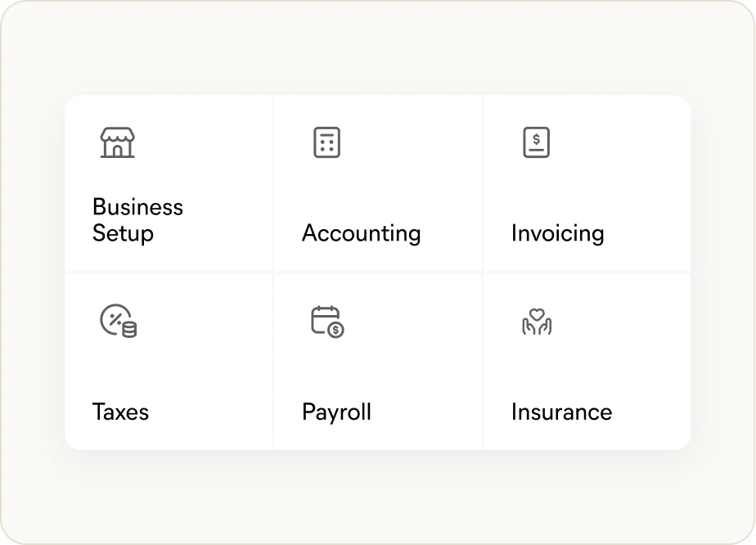
Task: Select the percent and coins Taxes icon
Action: [x=119, y=321]
